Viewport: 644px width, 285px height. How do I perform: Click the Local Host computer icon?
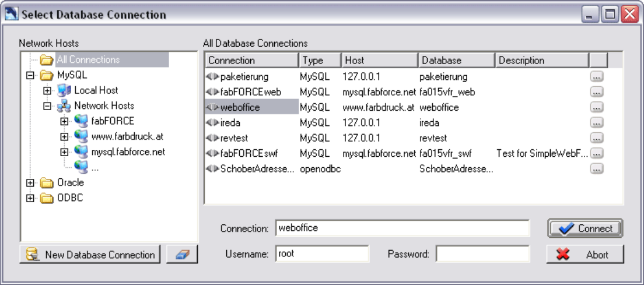tap(64, 90)
